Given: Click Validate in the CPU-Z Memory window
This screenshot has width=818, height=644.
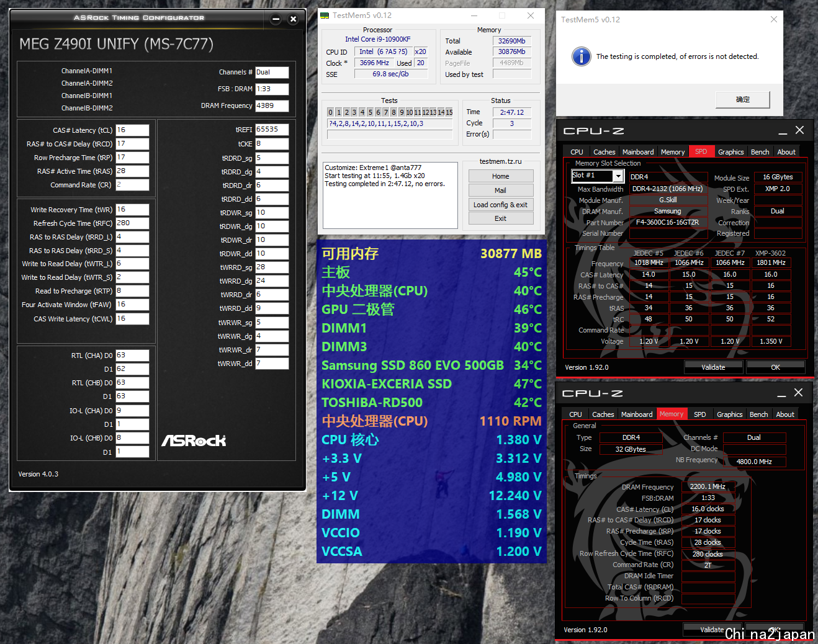Looking at the screenshot, I should 712,630.
